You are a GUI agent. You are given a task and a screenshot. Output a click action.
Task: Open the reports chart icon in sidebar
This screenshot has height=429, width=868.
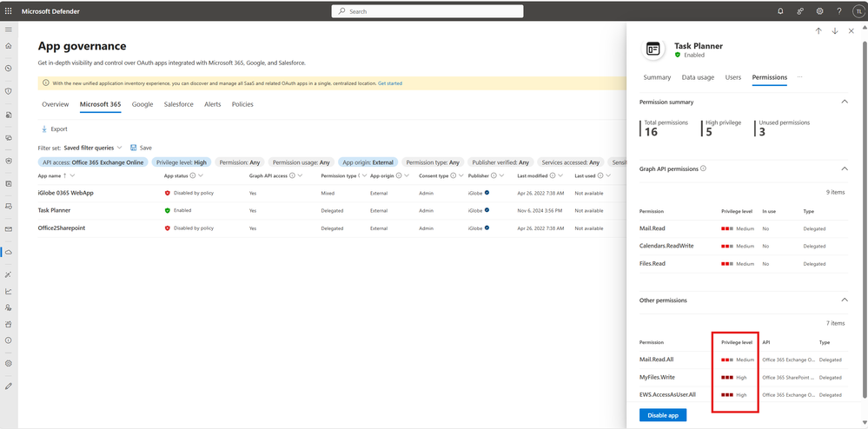point(9,291)
